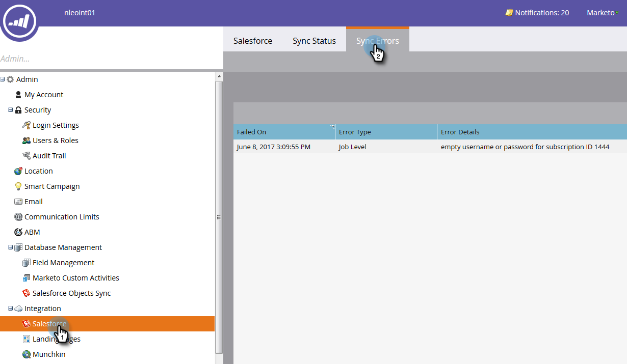Click the Marketo logo icon
This screenshot has width=627, height=364.
20,20
